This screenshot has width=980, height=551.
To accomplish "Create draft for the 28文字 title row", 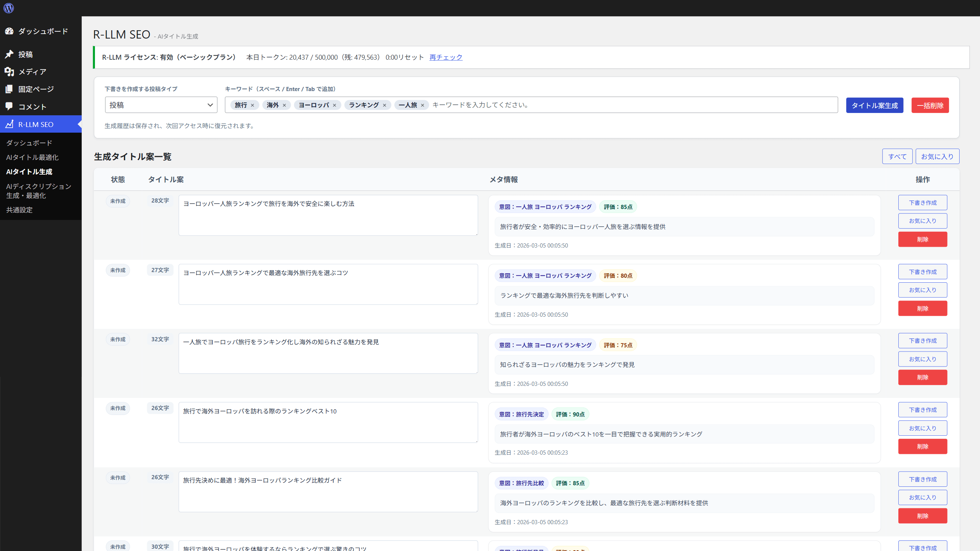I will tap(923, 203).
